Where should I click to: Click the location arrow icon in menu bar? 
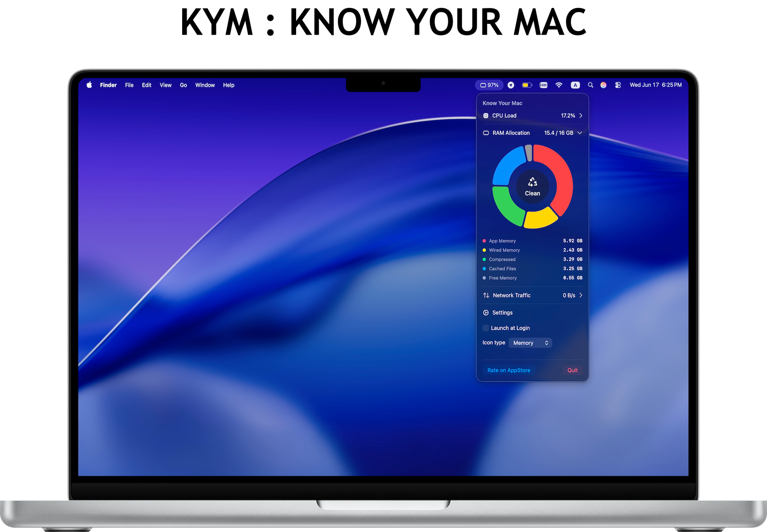coord(511,85)
